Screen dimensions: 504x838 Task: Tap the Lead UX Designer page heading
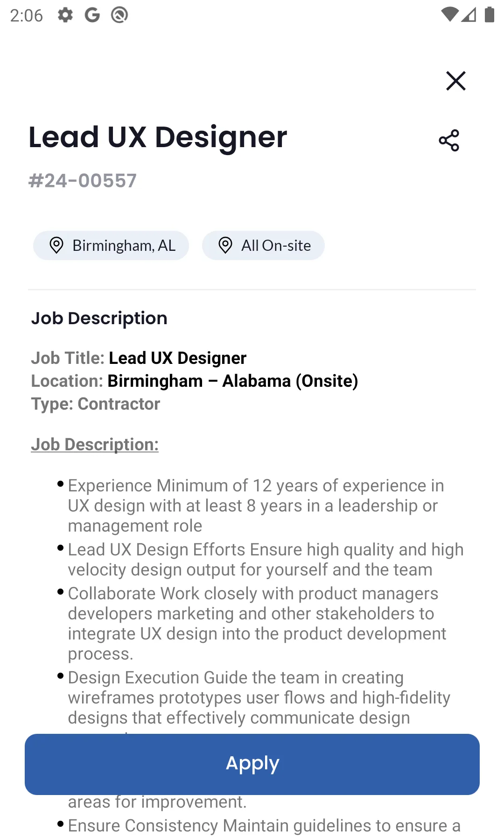[158, 138]
